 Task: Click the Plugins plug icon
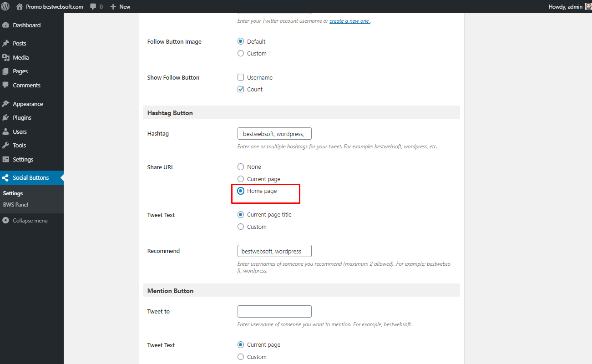click(6, 117)
